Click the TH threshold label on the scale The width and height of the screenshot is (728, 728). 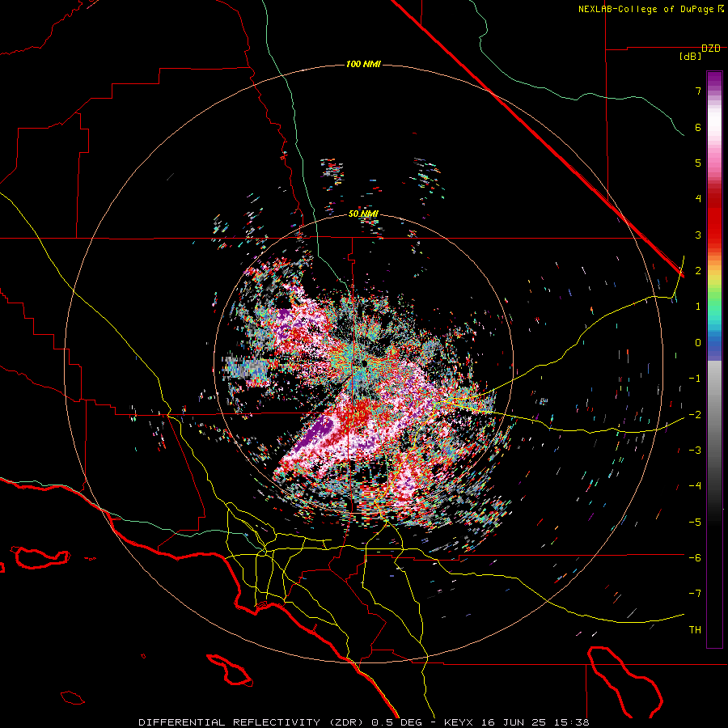point(695,630)
